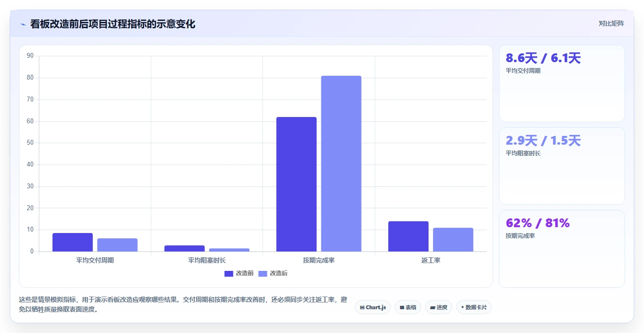Click the 对比矩阵 label in header
This screenshot has width=644, height=333.
(x=611, y=23)
